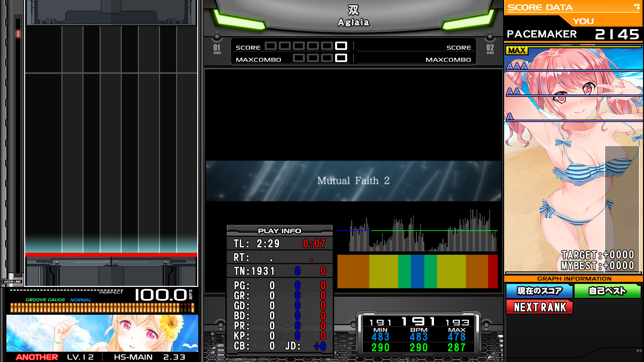Click the three-dot icon in SCORE DATA header
This screenshot has width=644, height=362.
(x=636, y=6)
